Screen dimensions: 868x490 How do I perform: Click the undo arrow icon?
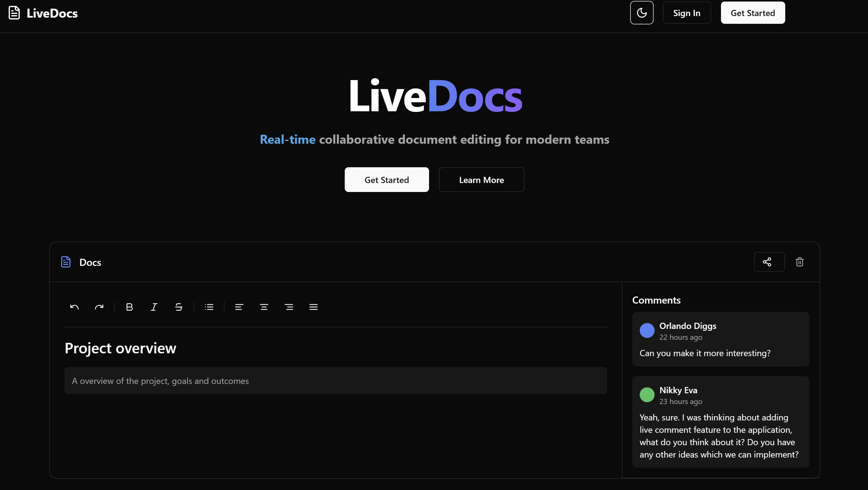74,307
